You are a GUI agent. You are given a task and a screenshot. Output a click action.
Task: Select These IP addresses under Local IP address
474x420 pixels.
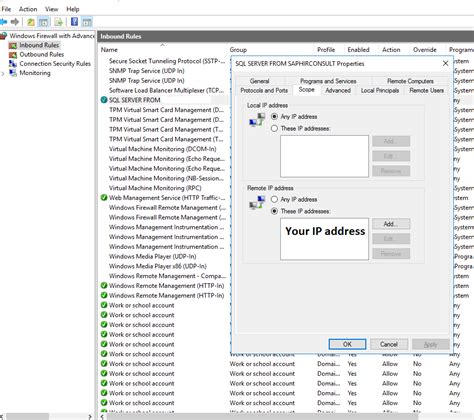(x=274, y=128)
